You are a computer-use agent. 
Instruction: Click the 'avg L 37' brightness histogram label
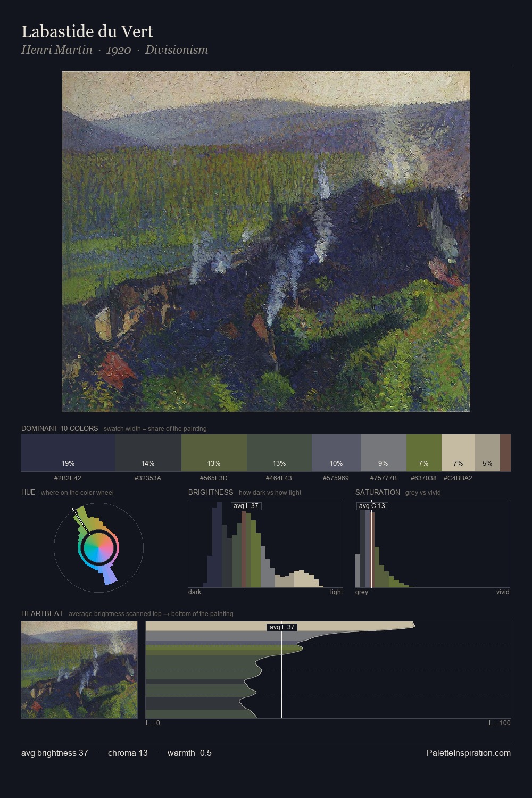point(246,506)
